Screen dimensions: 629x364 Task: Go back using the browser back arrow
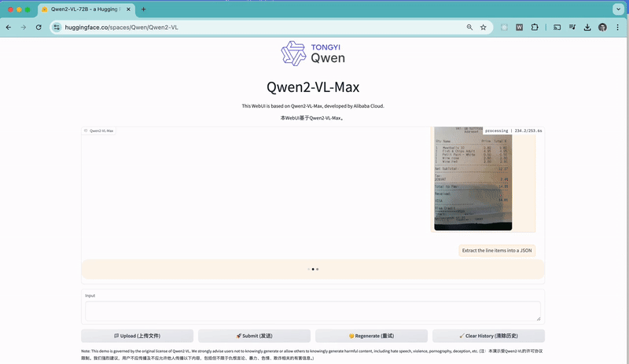(x=9, y=28)
